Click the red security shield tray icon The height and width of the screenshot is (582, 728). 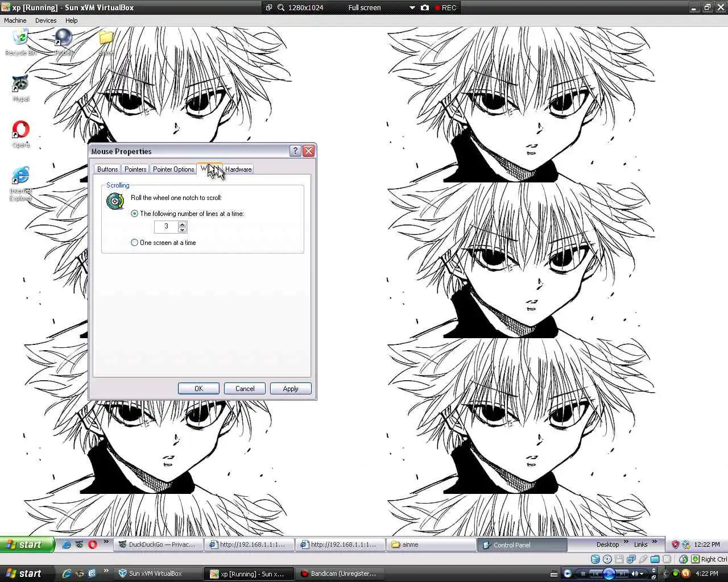(675, 544)
